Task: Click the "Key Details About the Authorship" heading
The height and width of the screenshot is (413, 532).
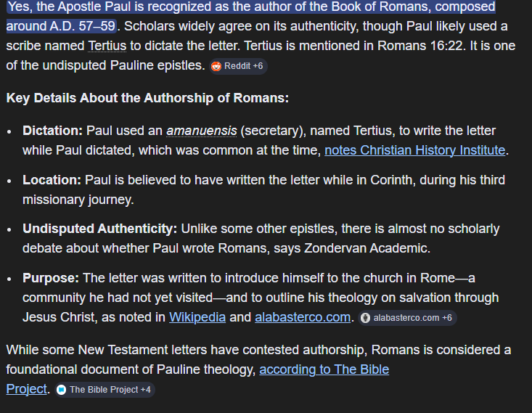Action: tap(147, 98)
